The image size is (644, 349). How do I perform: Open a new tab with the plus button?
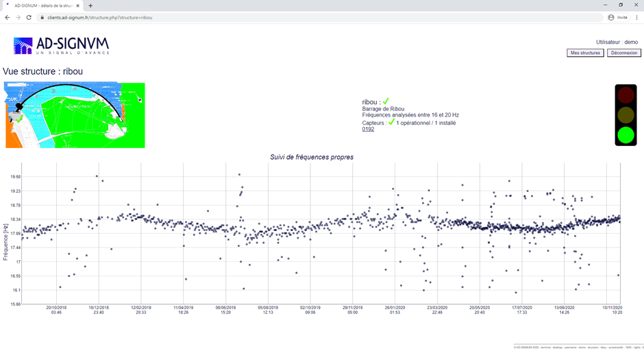(x=90, y=5)
